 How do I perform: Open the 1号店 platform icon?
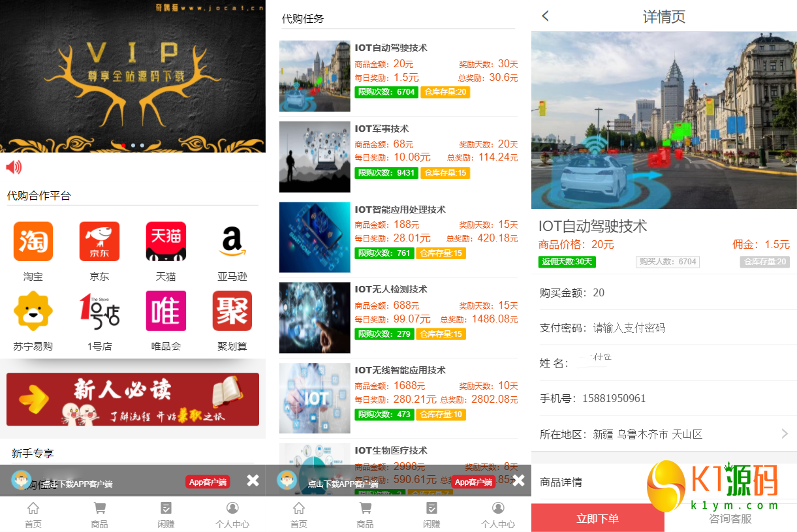click(x=100, y=311)
